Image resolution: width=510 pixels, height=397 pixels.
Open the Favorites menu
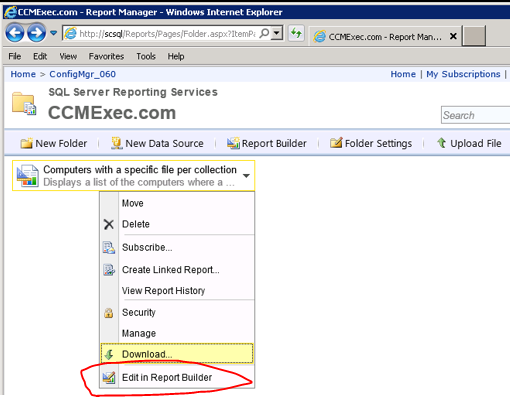[106, 56]
